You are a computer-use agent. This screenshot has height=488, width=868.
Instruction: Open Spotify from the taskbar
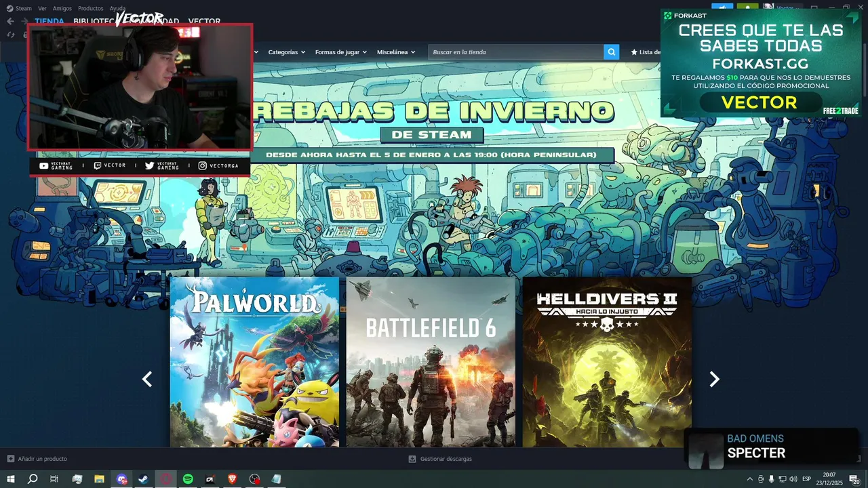(x=188, y=479)
